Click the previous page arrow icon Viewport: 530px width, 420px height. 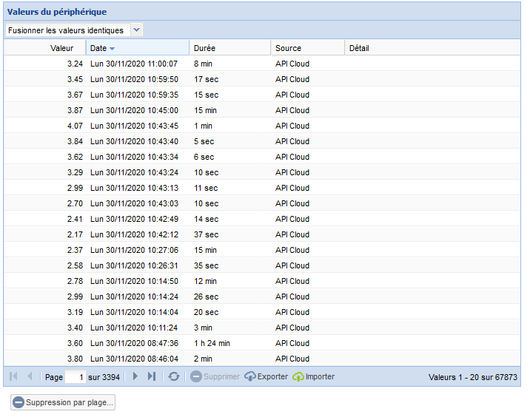point(30,376)
